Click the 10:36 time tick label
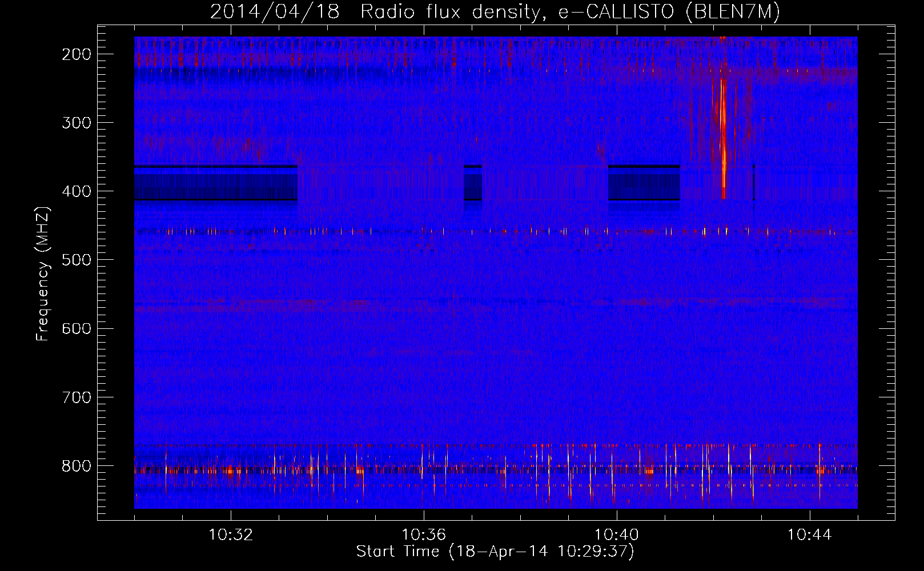 (x=424, y=535)
